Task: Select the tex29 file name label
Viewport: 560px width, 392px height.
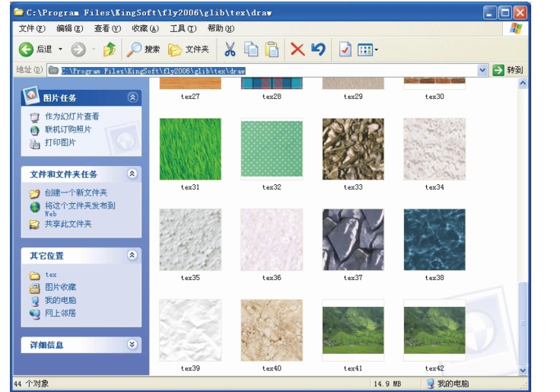Action: [x=353, y=97]
